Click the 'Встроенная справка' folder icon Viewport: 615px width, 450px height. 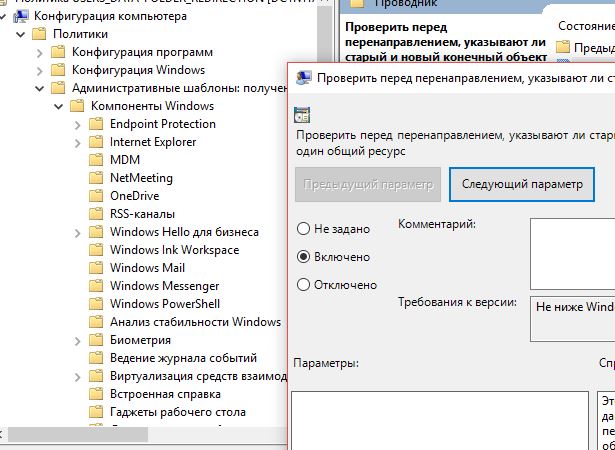[96, 394]
